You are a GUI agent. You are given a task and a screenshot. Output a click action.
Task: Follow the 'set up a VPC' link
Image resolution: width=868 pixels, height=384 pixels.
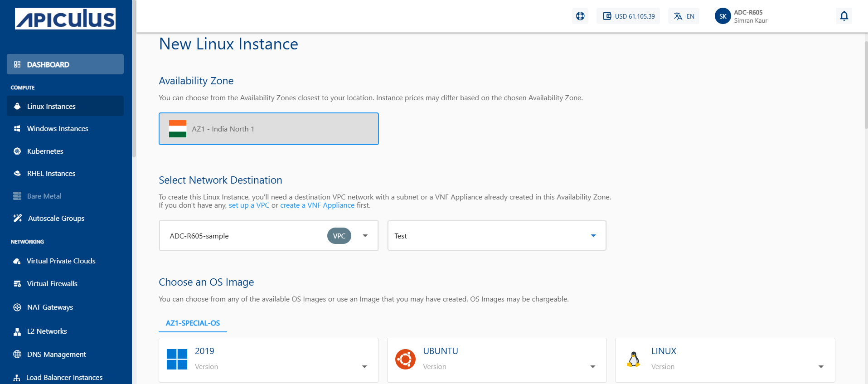249,205
